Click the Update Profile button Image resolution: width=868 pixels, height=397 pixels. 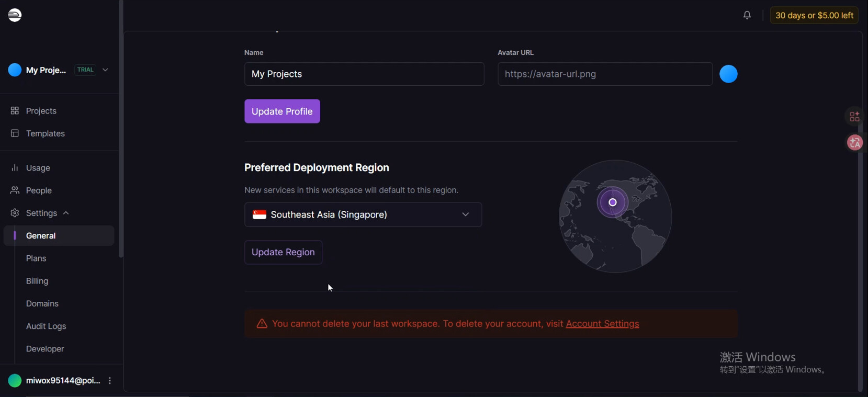[282, 111]
